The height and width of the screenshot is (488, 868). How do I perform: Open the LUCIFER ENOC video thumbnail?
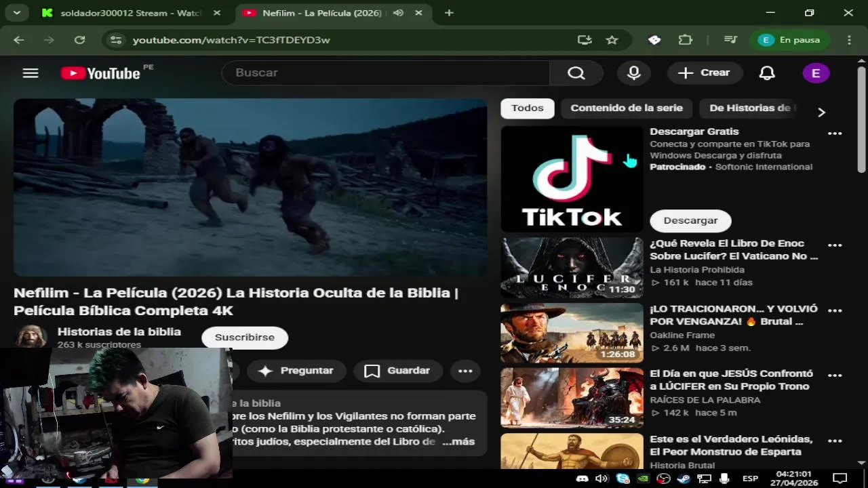click(572, 268)
